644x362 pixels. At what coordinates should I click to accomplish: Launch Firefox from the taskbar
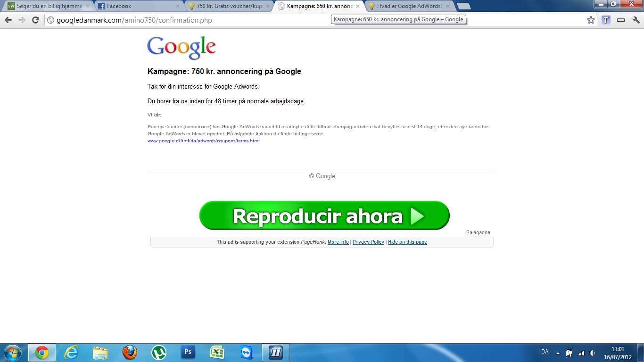[x=130, y=353]
